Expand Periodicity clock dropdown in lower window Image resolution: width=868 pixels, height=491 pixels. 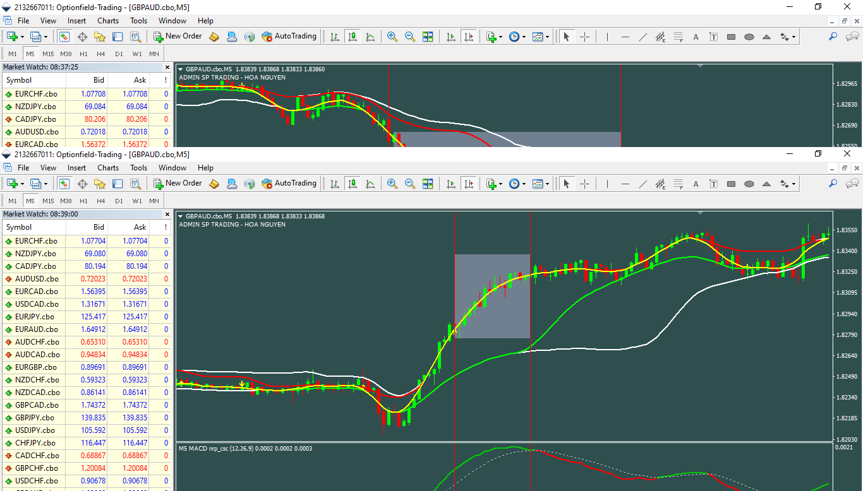524,184
